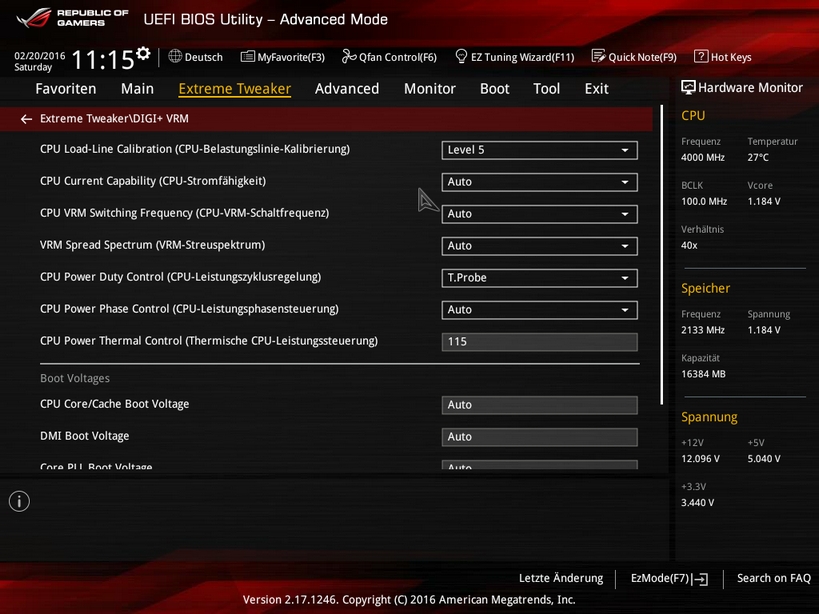Click +5V reading 5.040 V
819x614 pixels.
tap(764, 459)
